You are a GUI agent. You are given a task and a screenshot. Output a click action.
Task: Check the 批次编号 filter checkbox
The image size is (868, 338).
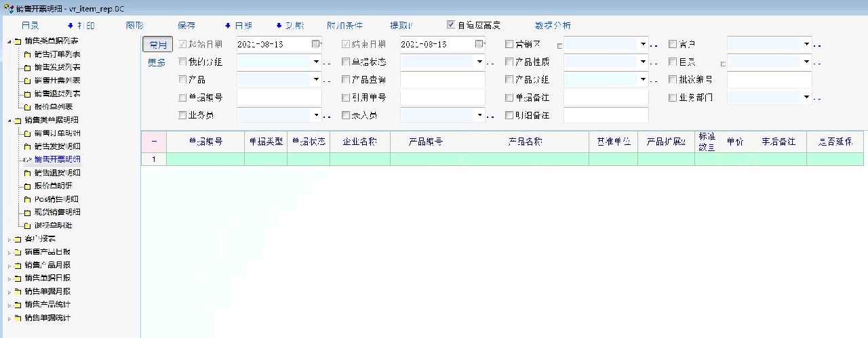click(673, 80)
